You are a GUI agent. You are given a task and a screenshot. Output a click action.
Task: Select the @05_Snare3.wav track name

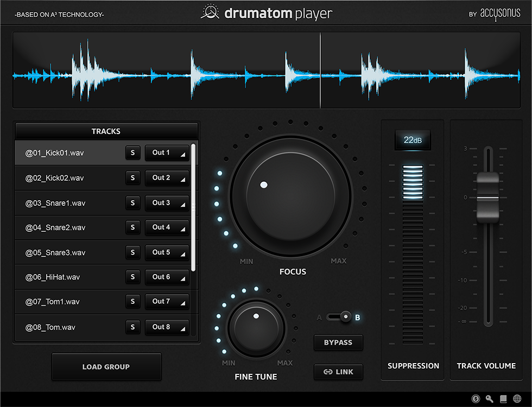[x=55, y=253]
